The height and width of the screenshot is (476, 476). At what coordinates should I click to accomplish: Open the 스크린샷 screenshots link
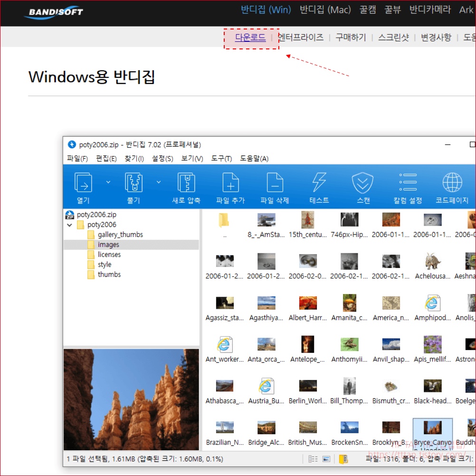click(x=393, y=38)
